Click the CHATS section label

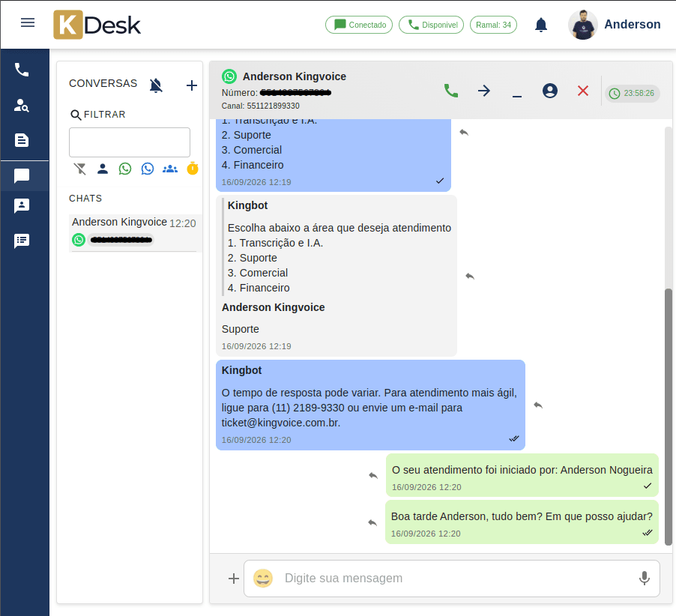[85, 199]
